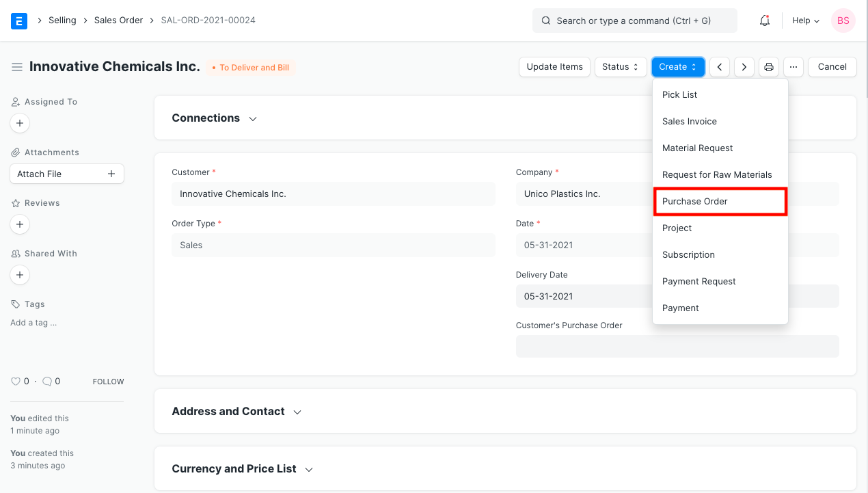Open the more options ellipsis menu
Image resolution: width=868 pixels, height=493 pixels.
(x=793, y=66)
